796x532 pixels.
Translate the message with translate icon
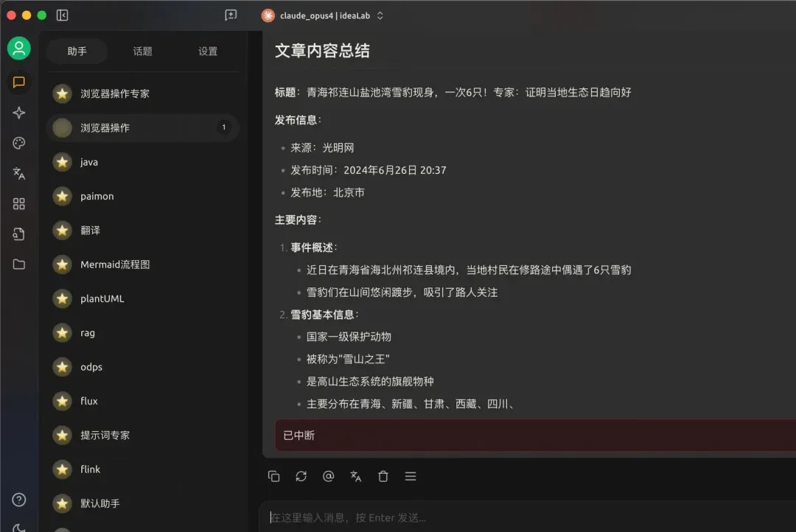pyautogui.click(x=356, y=476)
